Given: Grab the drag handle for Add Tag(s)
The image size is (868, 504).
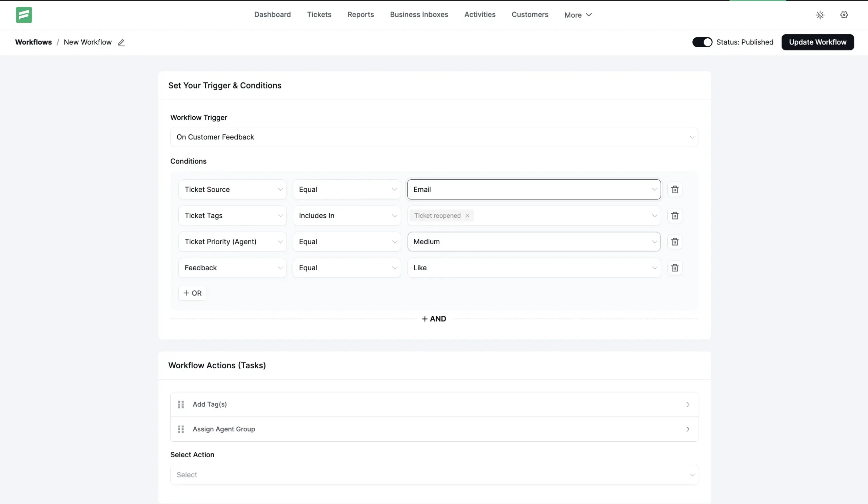Looking at the screenshot, I should pos(181,404).
